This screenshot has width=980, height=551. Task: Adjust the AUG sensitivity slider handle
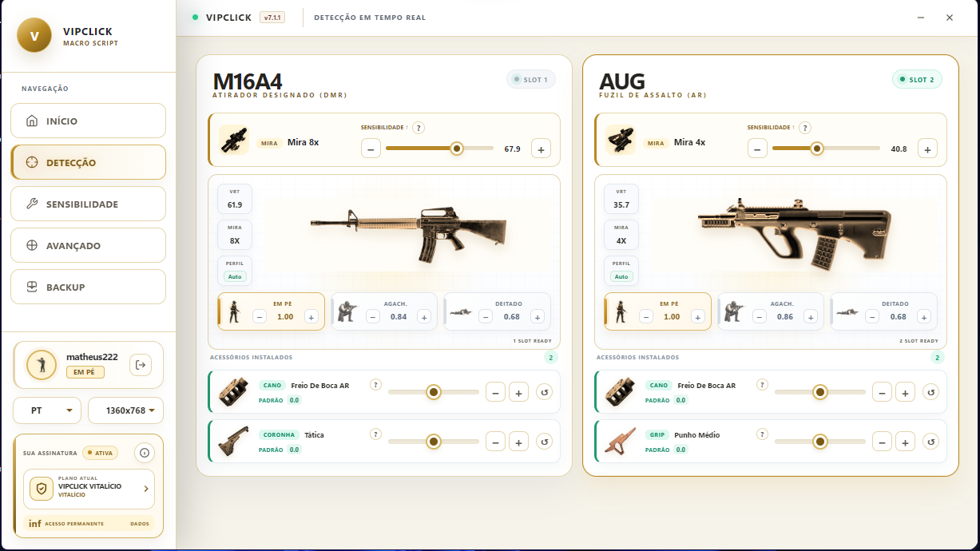(816, 148)
